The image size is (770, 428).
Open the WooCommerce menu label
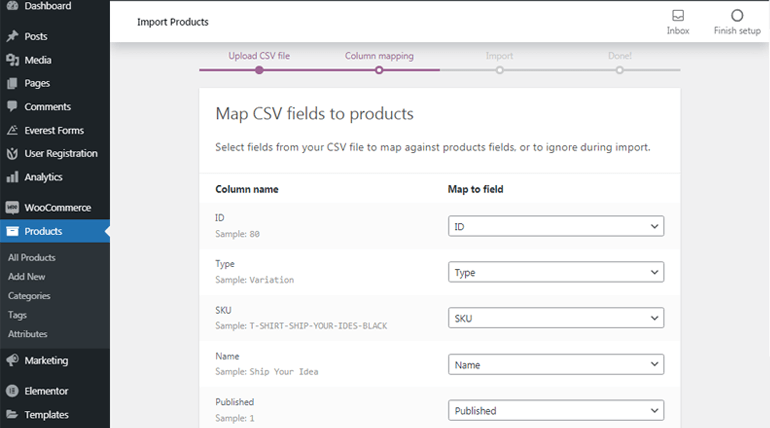[57, 208]
